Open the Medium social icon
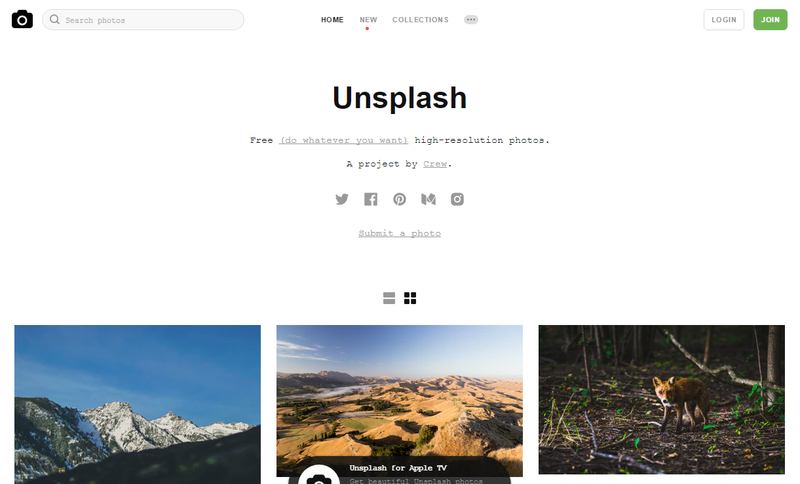800x484 pixels. point(429,199)
